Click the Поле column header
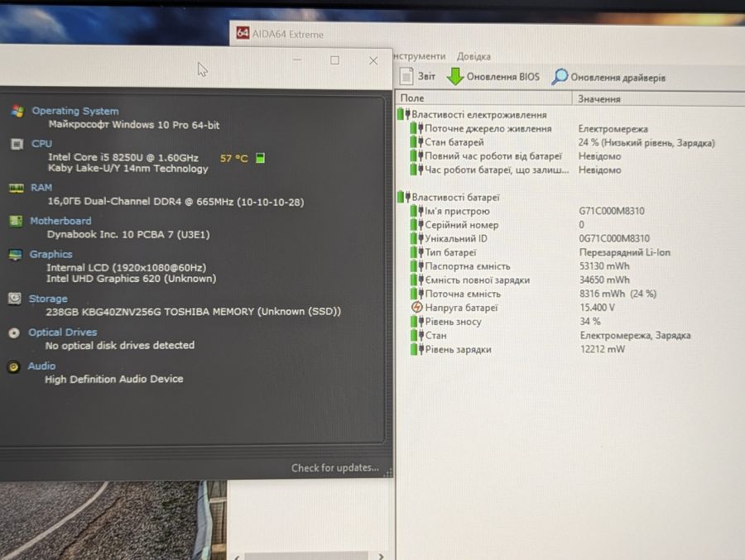Screen dimensions: 745x560 483,98
